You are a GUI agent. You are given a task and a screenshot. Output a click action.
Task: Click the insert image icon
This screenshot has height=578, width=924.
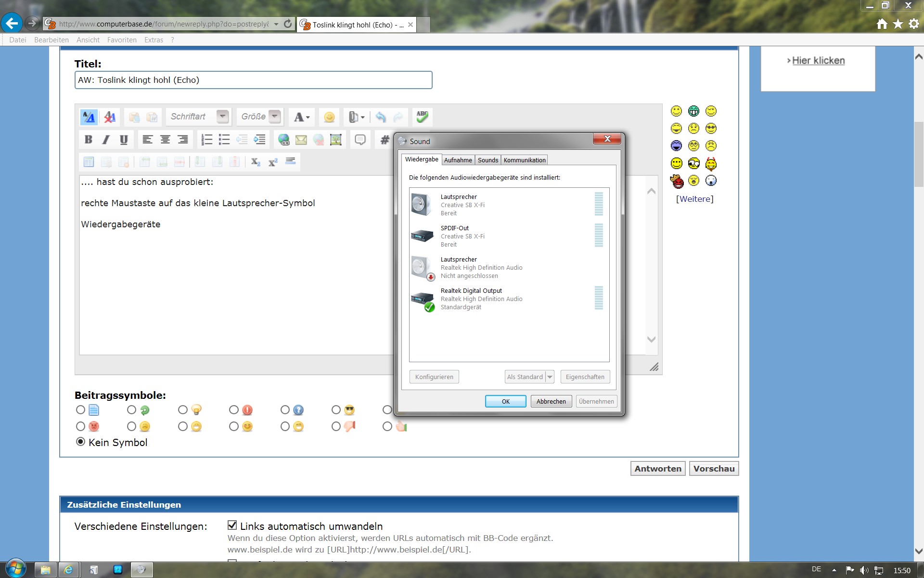tap(336, 140)
